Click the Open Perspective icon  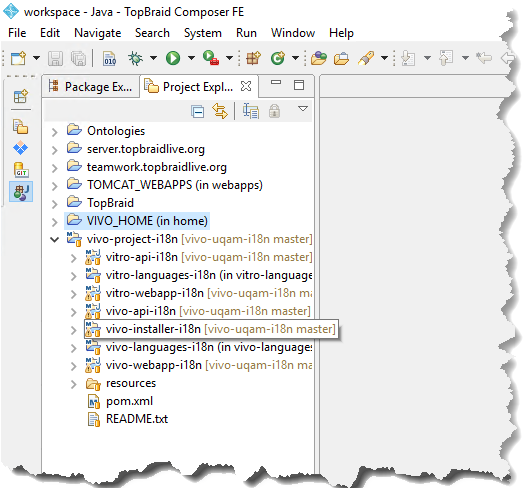[x=21, y=96]
